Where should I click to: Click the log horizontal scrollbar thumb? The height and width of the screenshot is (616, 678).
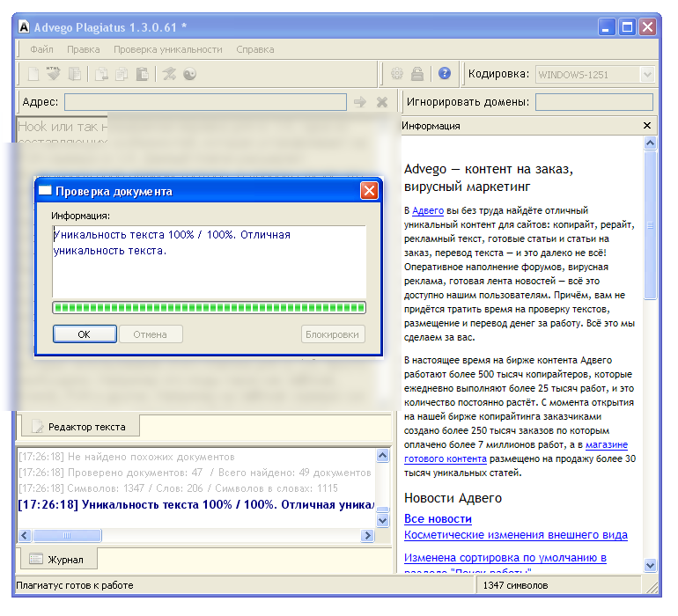pos(67,536)
